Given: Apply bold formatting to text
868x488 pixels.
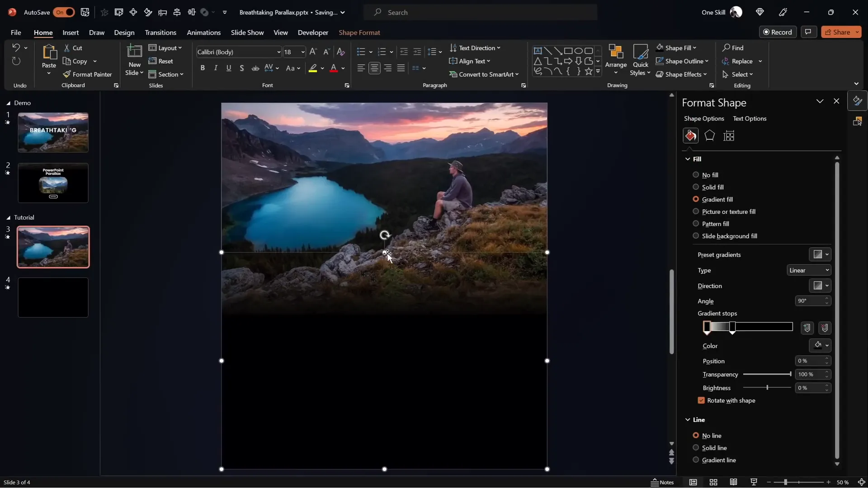Looking at the screenshot, I should coord(203,68).
